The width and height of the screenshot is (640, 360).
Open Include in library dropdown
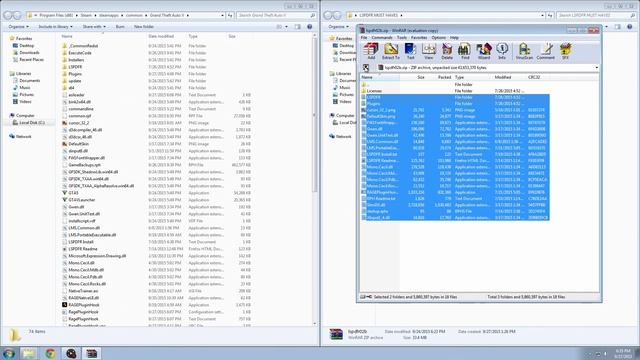point(55,27)
